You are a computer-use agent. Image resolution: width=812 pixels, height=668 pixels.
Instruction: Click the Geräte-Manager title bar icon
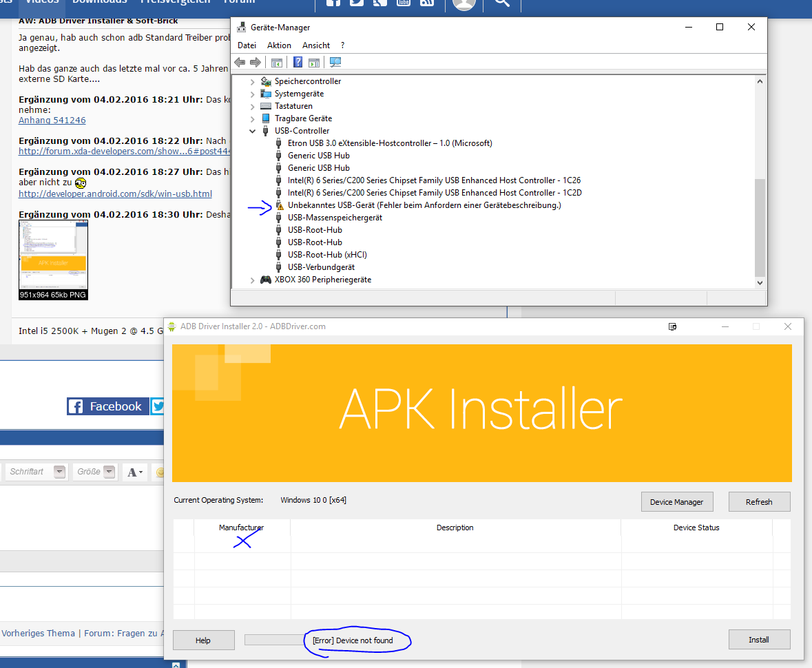[x=241, y=27]
